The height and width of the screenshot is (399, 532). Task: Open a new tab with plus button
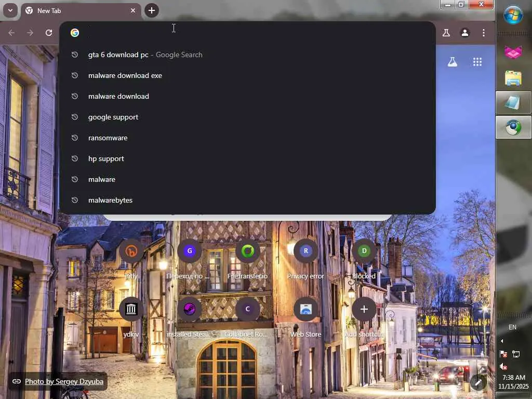151,10
